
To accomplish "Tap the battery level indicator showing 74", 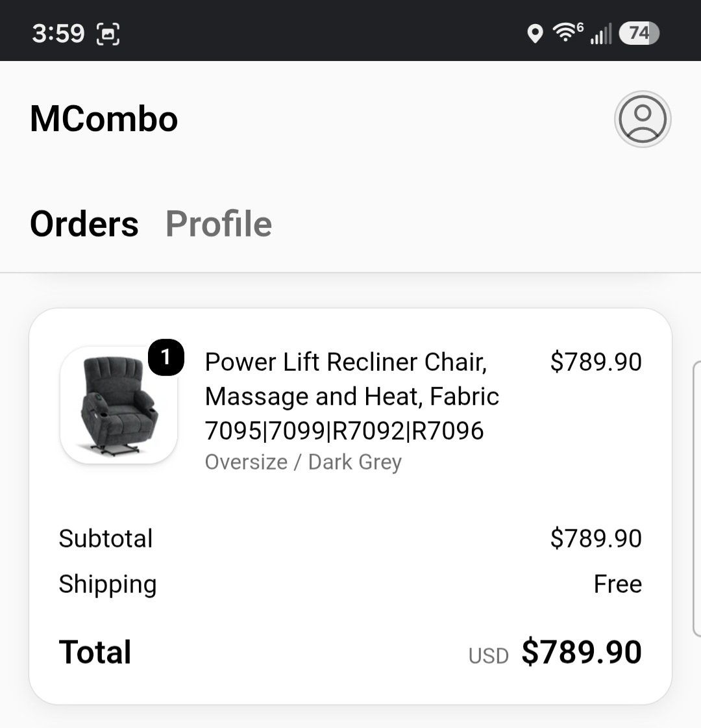I will pyautogui.click(x=639, y=33).
